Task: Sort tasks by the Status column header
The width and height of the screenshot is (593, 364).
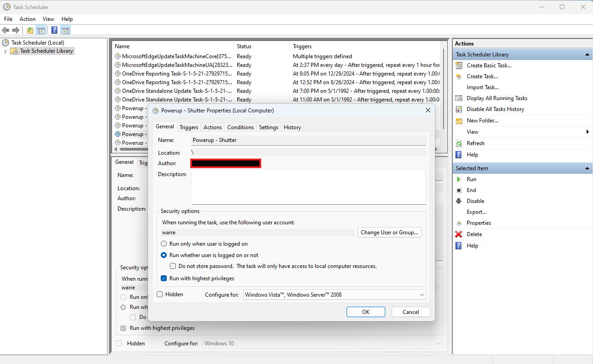Action: pyautogui.click(x=261, y=46)
